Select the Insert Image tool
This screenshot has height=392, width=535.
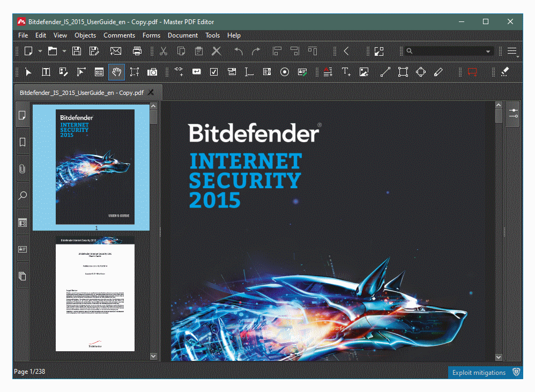click(363, 72)
